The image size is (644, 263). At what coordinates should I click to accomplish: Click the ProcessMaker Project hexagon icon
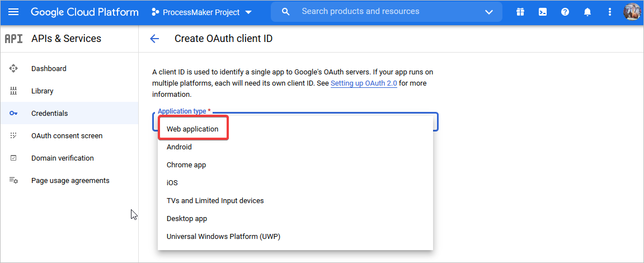(x=155, y=12)
